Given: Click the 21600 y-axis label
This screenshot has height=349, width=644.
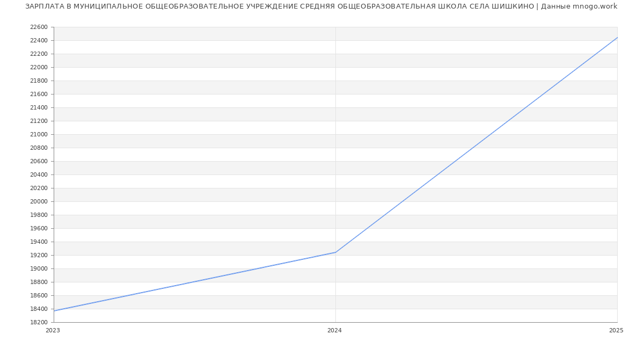Looking at the screenshot, I should (x=39, y=94).
